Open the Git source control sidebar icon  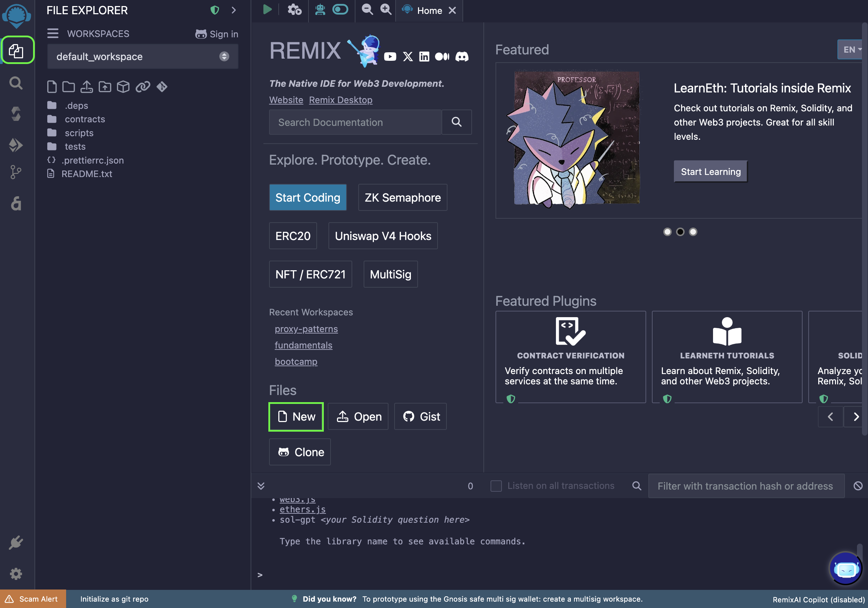point(16,172)
